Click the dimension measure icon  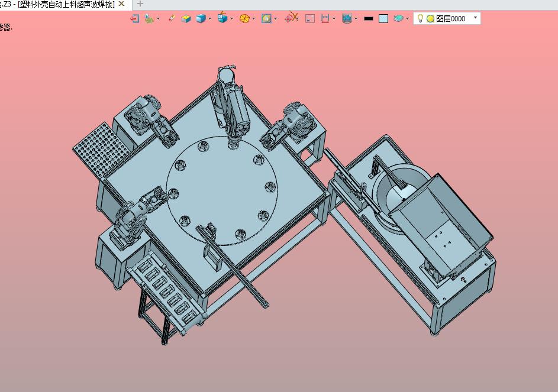pos(325,18)
